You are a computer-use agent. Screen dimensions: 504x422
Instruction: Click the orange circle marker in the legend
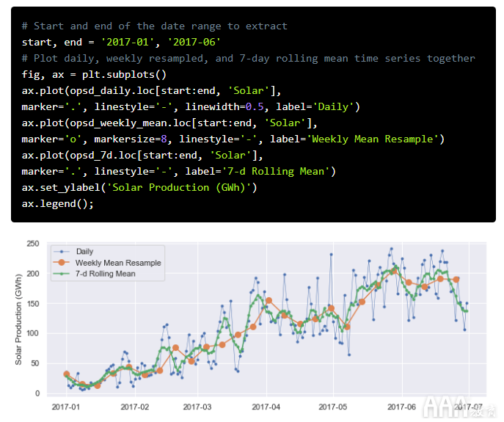[x=62, y=263]
